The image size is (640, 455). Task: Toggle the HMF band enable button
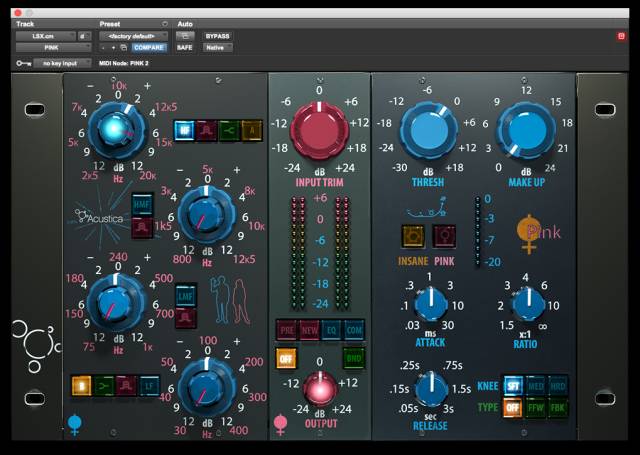click(142, 205)
